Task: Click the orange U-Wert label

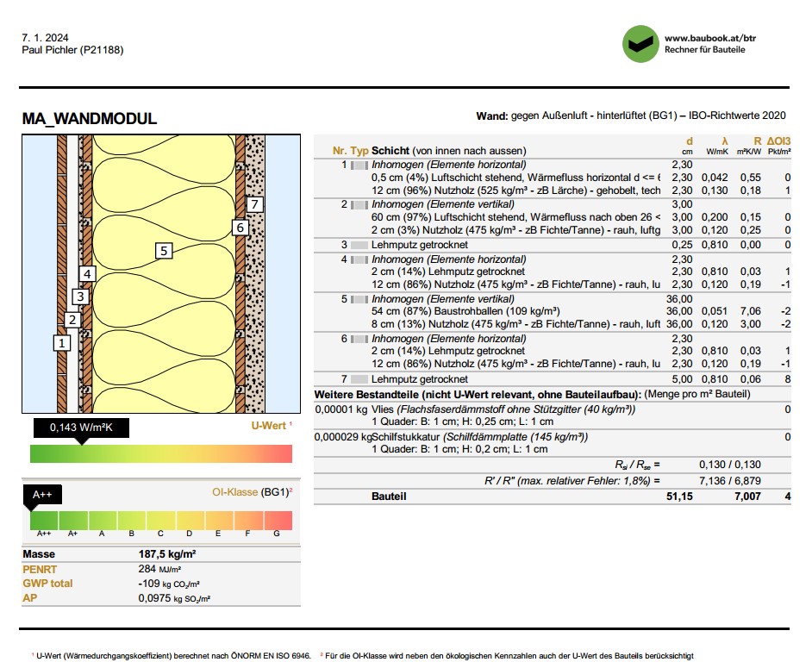Action: pyautogui.click(x=271, y=426)
